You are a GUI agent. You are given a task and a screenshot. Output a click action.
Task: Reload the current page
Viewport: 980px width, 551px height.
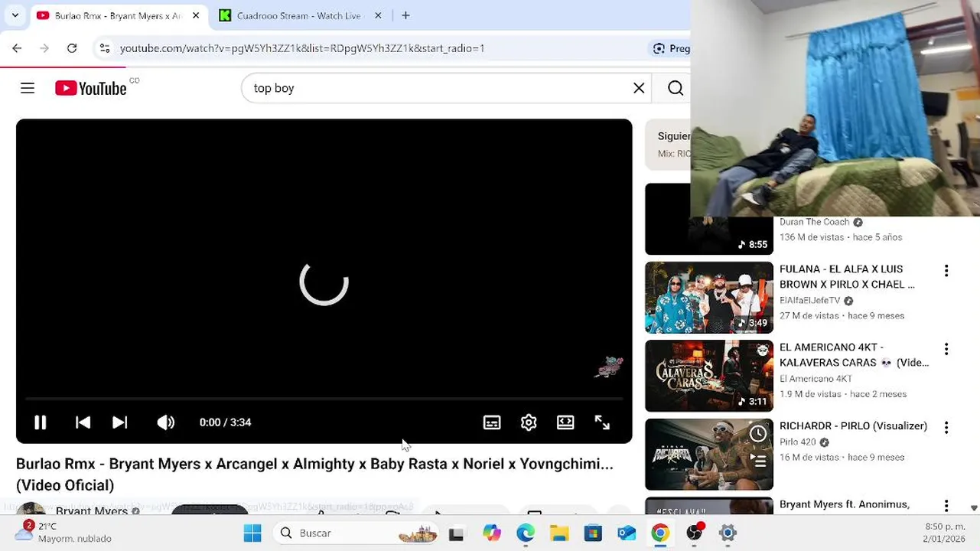point(72,48)
